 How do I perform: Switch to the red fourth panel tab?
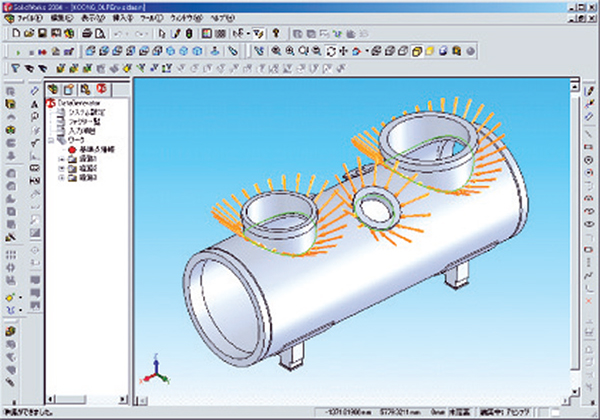tap(101, 90)
